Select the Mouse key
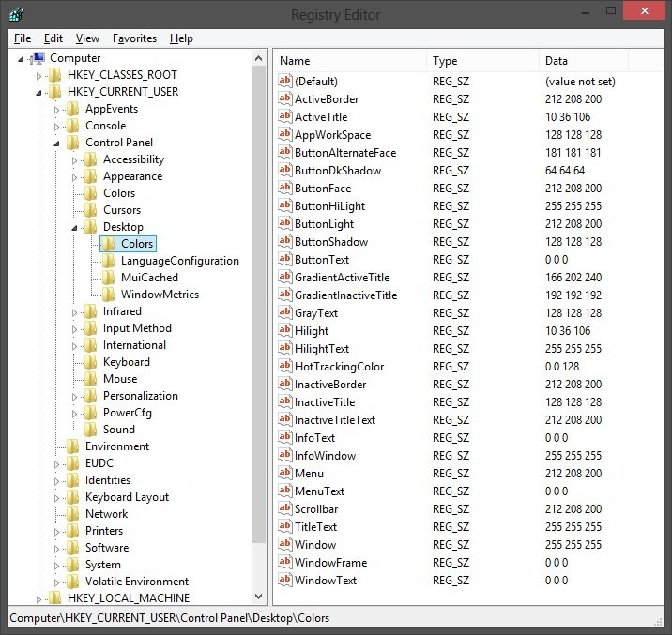This screenshot has width=672, height=635. click(120, 379)
